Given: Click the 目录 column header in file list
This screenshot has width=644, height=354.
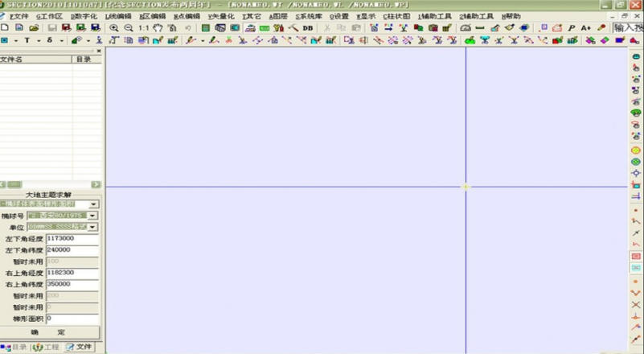Looking at the screenshot, I should (x=83, y=60).
